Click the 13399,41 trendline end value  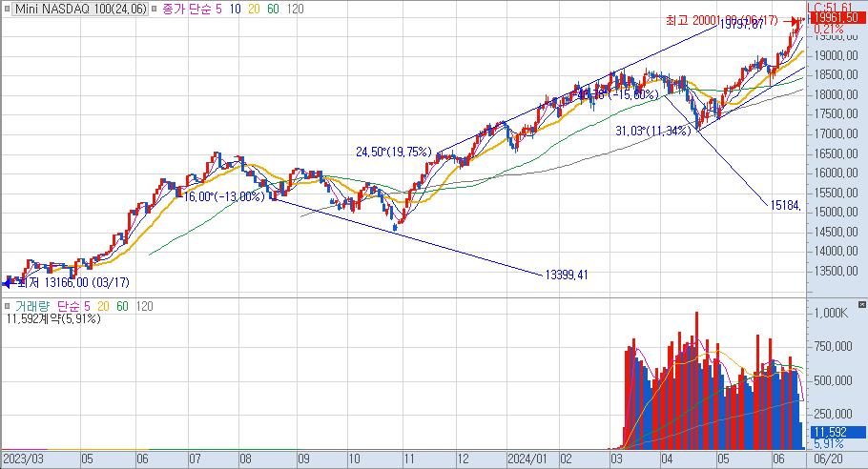tap(567, 275)
